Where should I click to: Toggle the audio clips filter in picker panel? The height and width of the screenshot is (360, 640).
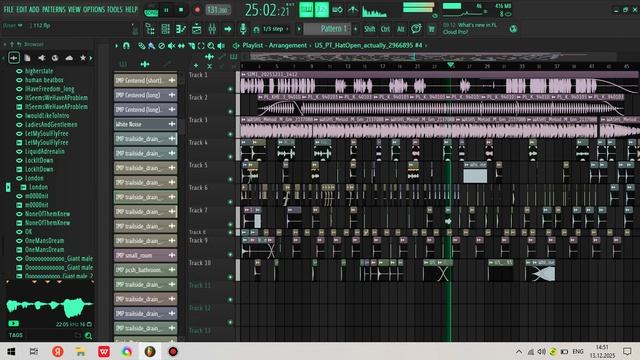point(145,64)
